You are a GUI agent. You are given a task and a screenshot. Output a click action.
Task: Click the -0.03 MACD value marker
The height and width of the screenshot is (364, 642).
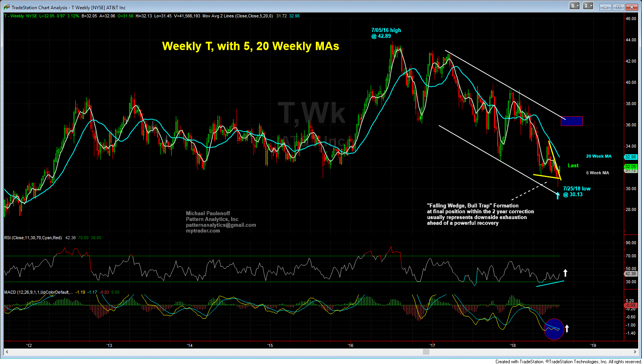(x=630, y=305)
